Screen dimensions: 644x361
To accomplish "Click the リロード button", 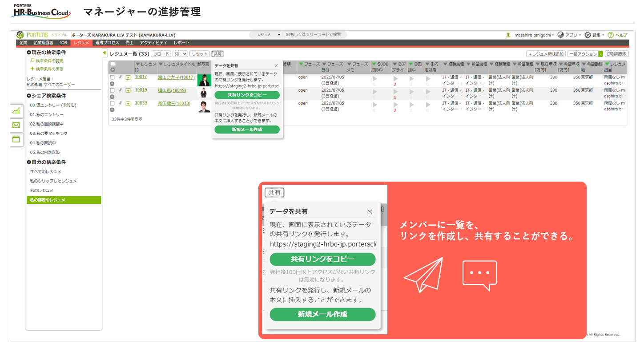I will tap(161, 54).
